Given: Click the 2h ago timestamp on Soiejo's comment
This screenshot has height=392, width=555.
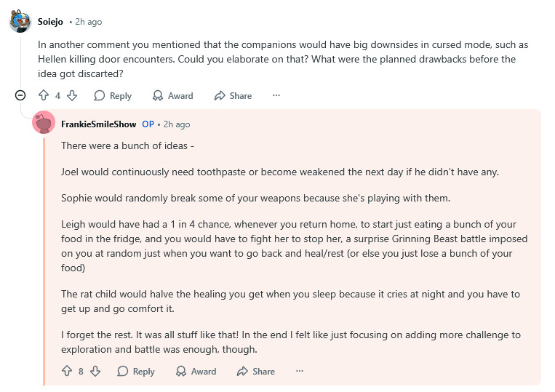Looking at the screenshot, I should click(x=88, y=22).
